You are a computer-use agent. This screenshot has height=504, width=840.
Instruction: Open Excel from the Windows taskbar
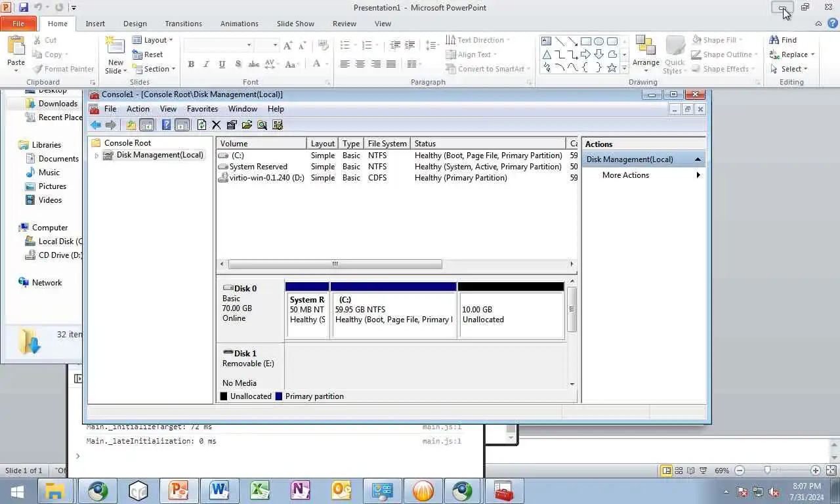(260, 491)
